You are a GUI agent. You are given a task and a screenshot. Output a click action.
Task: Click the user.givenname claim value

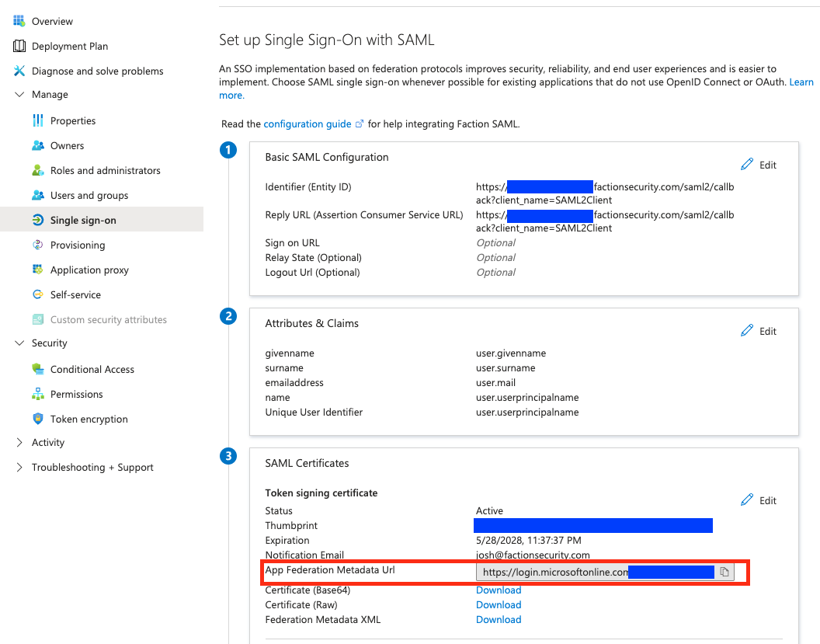(x=510, y=353)
